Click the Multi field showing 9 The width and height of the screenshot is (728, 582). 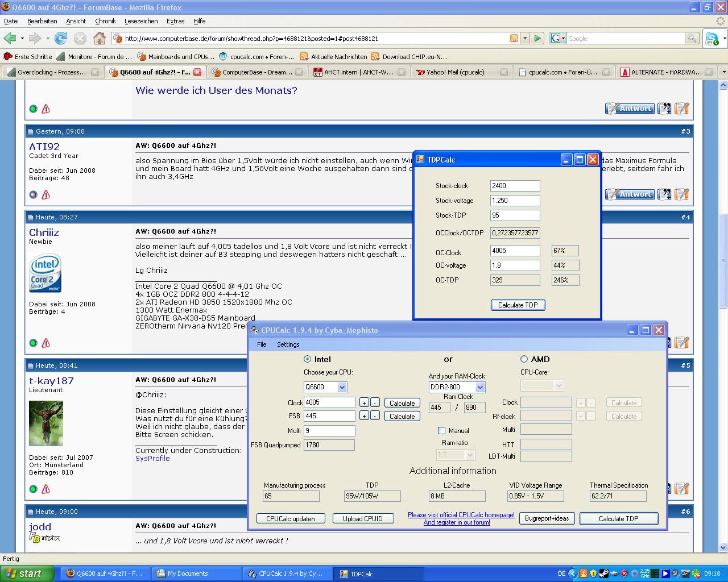tap(329, 431)
